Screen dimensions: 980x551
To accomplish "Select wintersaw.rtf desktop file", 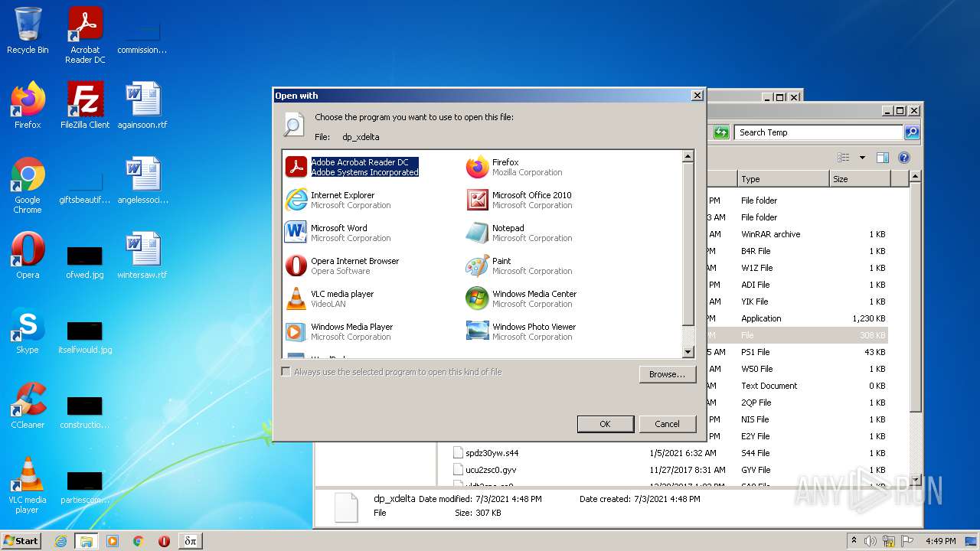I will [x=142, y=255].
